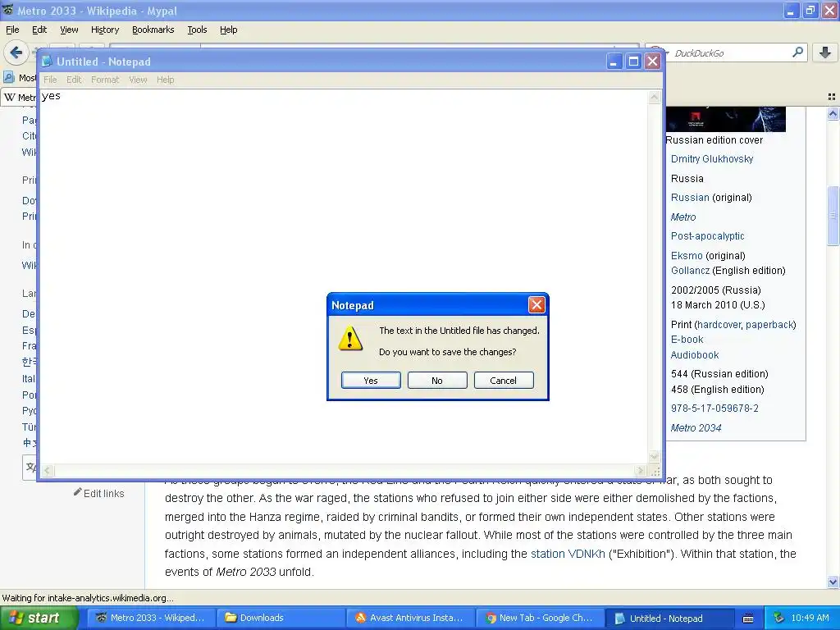
Task: Open Mypal browser's File menu
Action: 12,30
